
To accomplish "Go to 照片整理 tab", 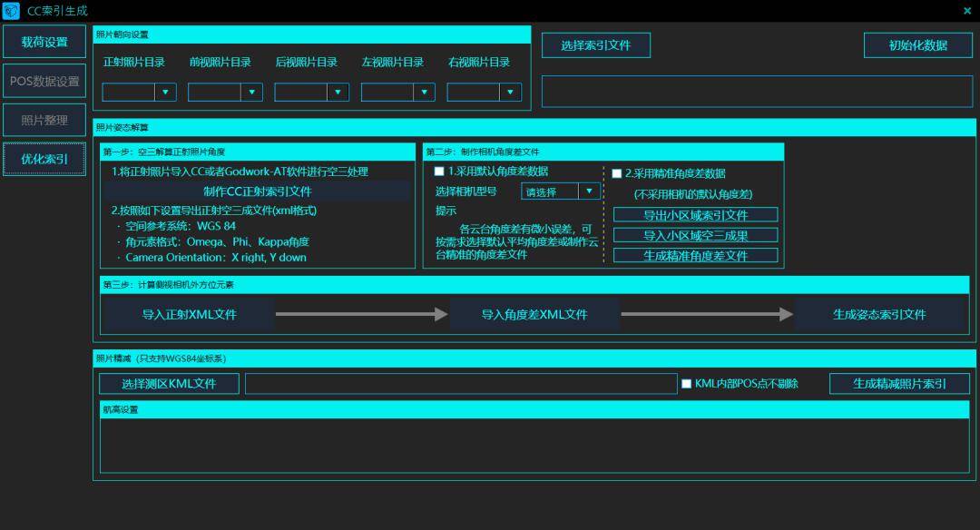I will click(44, 120).
